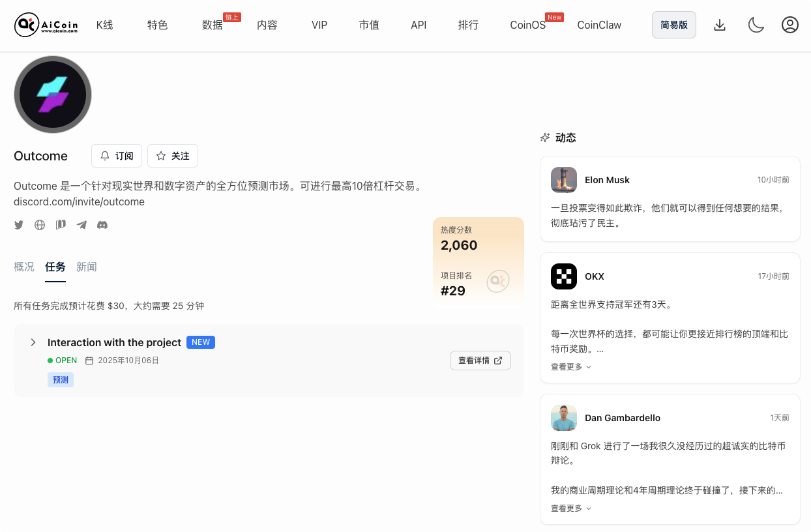Switch to the 简易版 simple version

click(x=674, y=25)
